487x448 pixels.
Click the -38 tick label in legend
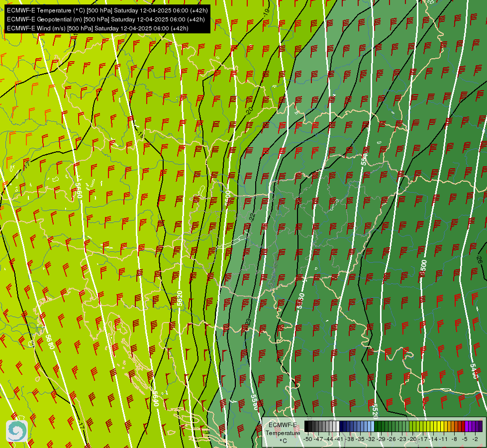pos(349,440)
